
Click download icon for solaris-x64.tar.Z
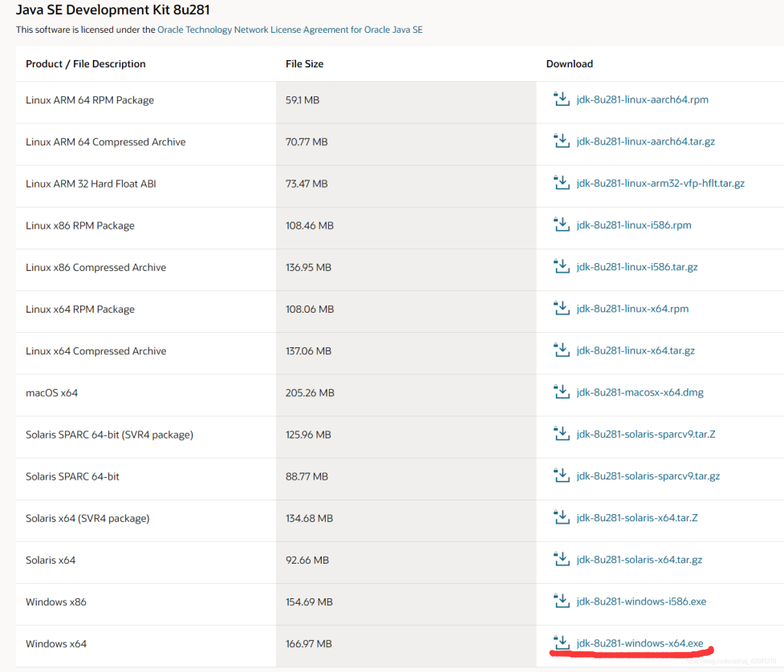[562, 517]
